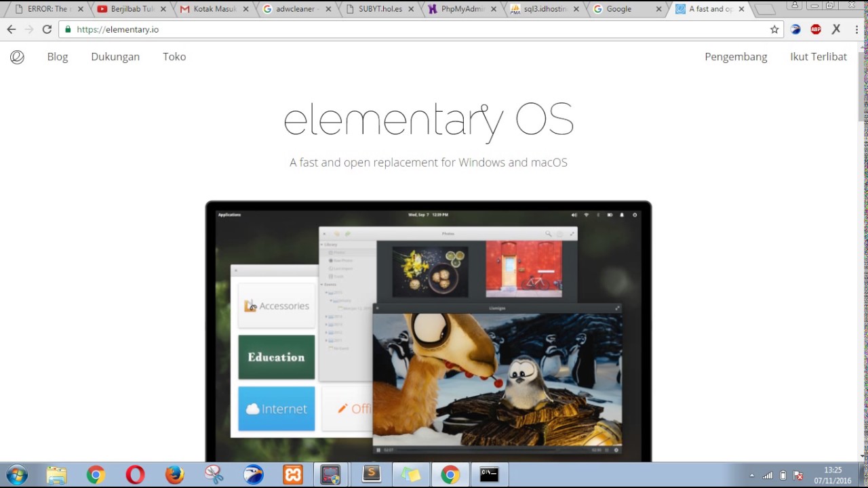Show hidden system tray icons arrow
Viewport: 868px width, 488px height.
[x=751, y=475]
